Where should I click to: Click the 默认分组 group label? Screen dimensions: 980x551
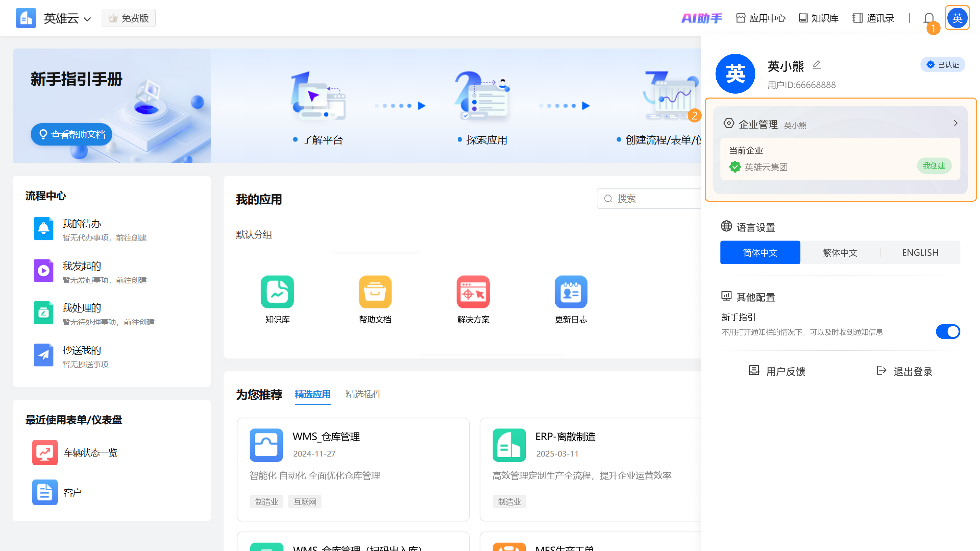pyautogui.click(x=254, y=234)
